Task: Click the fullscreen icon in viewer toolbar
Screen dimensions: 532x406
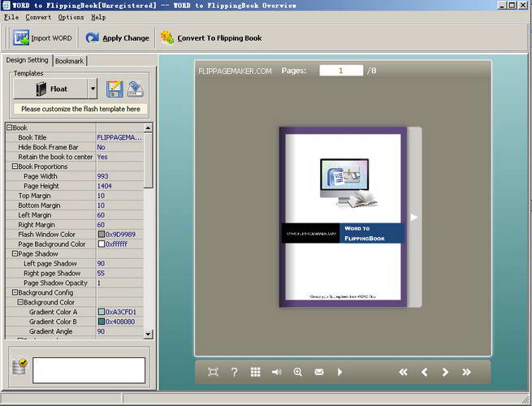Action: tap(213, 372)
